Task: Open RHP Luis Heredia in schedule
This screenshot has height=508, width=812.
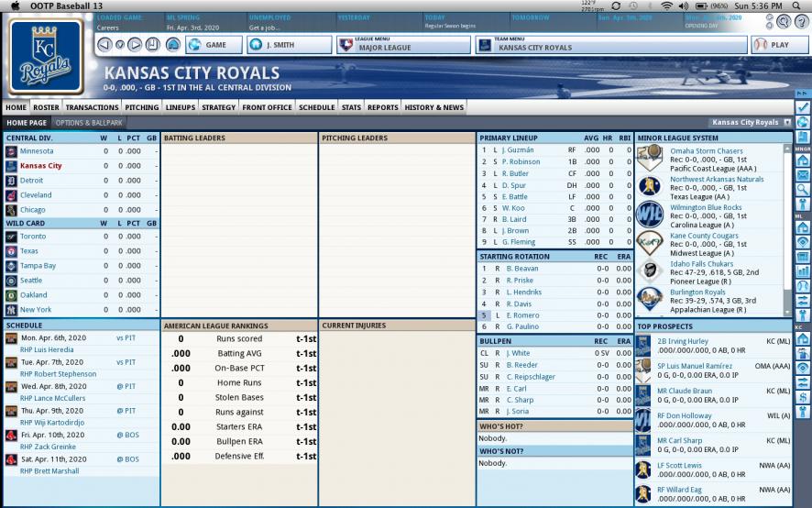Action: [47, 350]
